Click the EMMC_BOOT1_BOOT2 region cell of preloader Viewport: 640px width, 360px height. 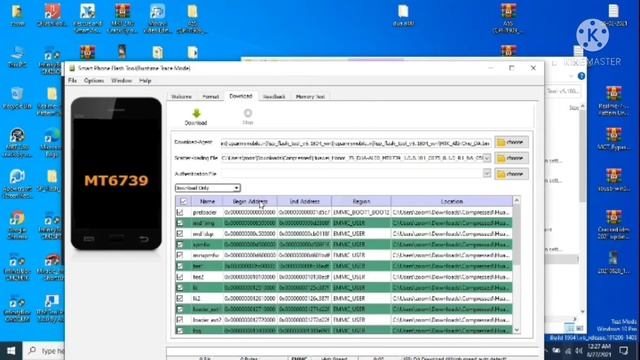361,212
